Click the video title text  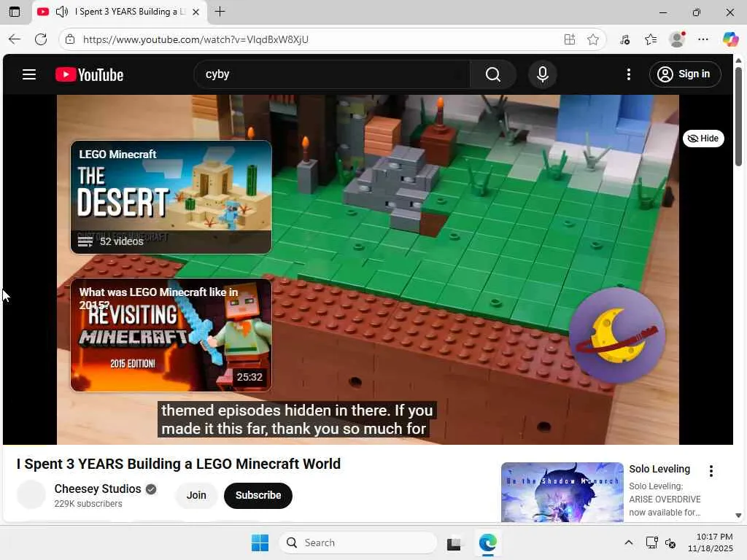[x=179, y=464]
